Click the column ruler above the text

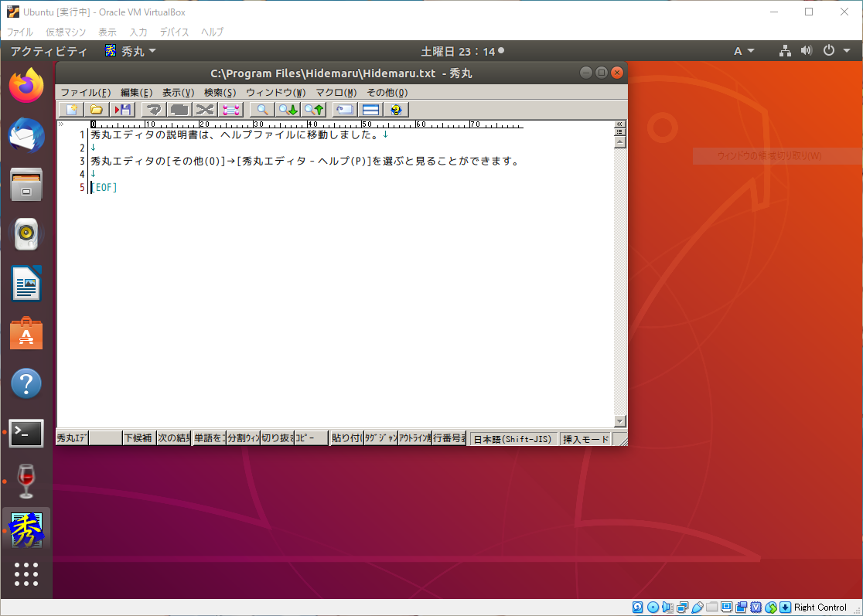pos(307,124)
